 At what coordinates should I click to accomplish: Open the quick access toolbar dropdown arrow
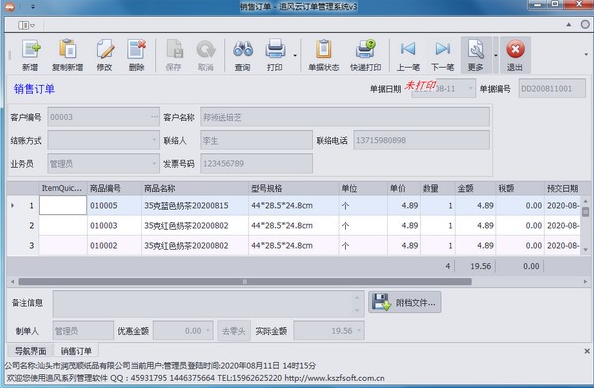pyautogui.click(x=33, y=6)
